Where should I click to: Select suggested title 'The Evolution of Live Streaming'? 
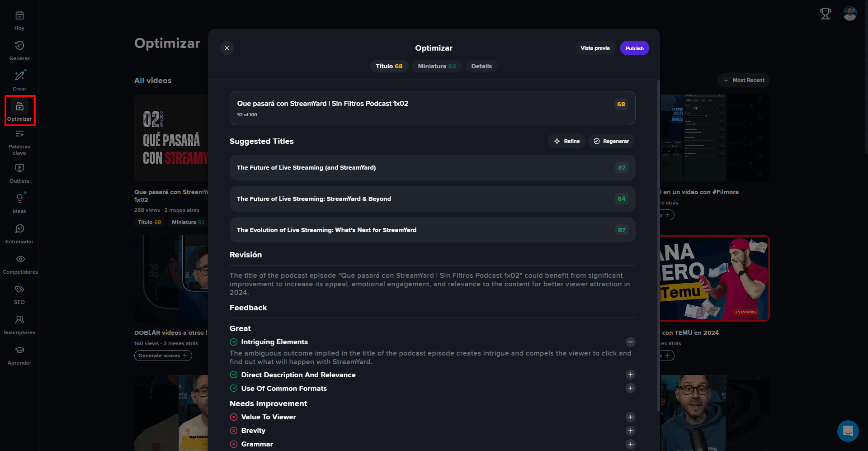433,230
